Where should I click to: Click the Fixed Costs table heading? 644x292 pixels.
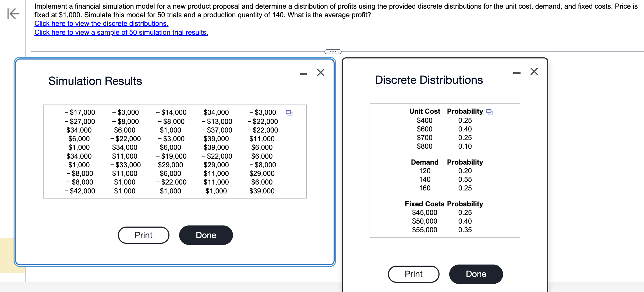coord(425,204)
